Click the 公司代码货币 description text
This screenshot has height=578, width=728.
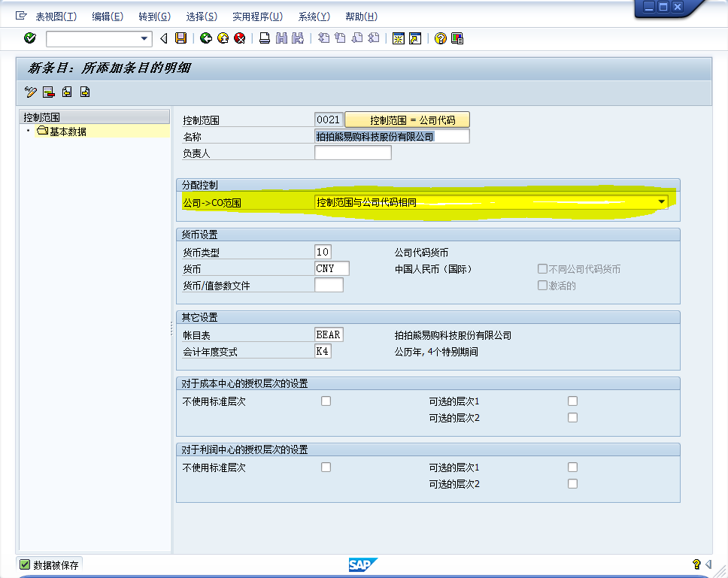tap(422, 253)
